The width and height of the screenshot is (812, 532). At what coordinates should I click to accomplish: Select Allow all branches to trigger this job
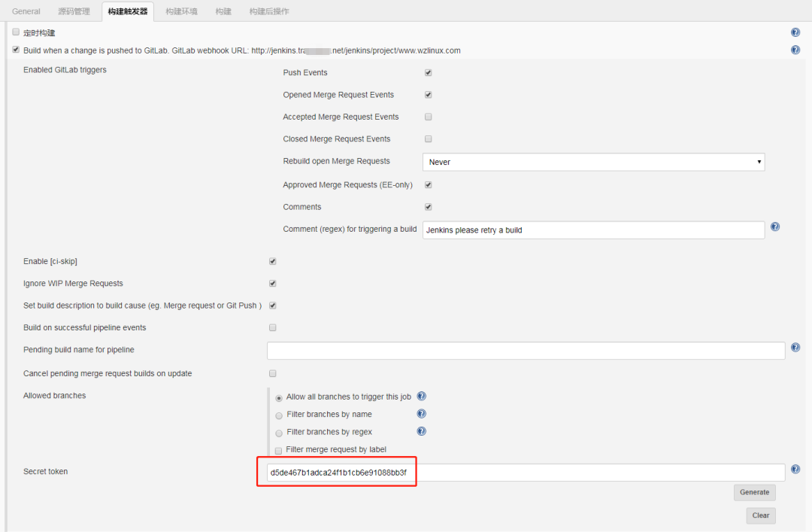(279, 398)
